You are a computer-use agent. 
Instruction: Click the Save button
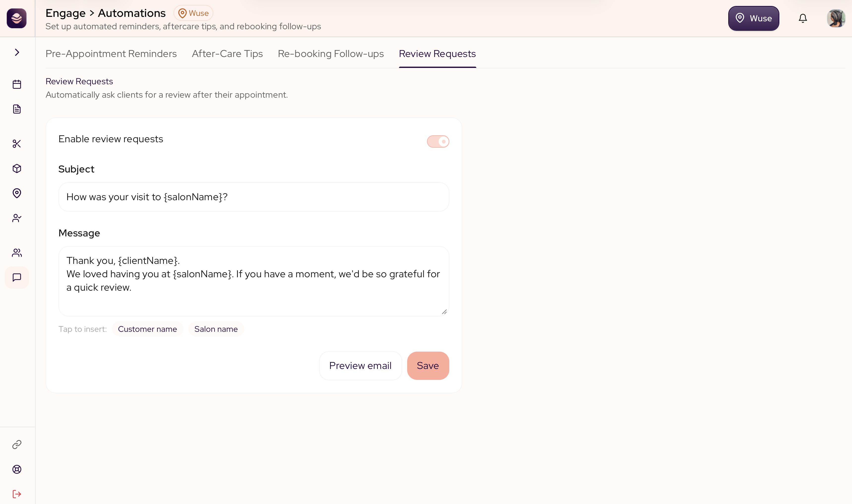tap(428, 366)
